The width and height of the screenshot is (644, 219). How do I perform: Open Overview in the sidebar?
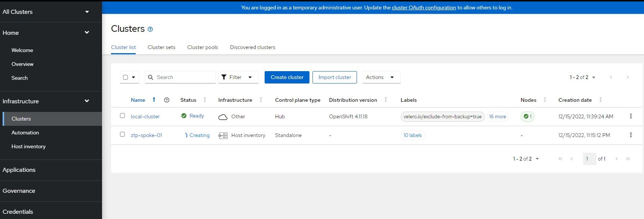tap(22, 64)
